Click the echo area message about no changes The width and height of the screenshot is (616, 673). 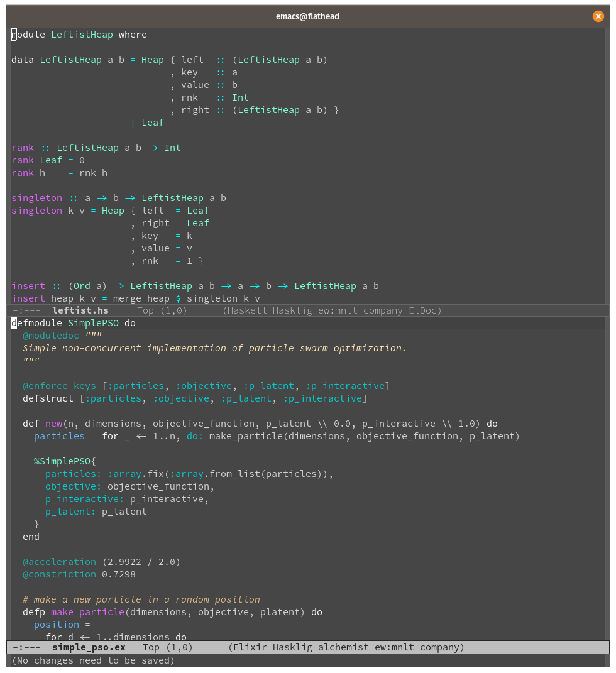tap(93, 660)
